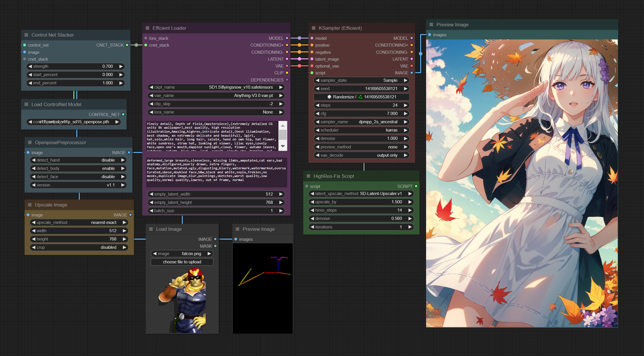The width and height of the screenshot is (644, 356).
Task: Click the Load ControlNet Model title bar
Action: coord(56,104)
